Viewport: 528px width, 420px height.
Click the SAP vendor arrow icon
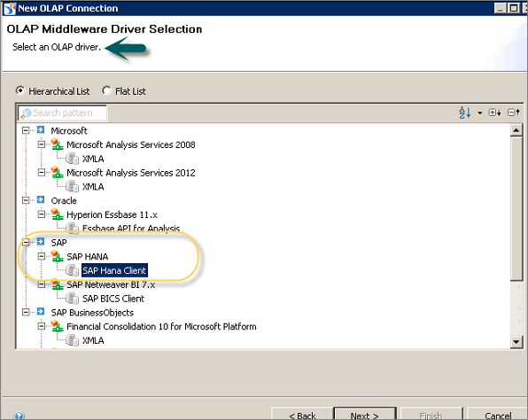[x=41, y=242]
